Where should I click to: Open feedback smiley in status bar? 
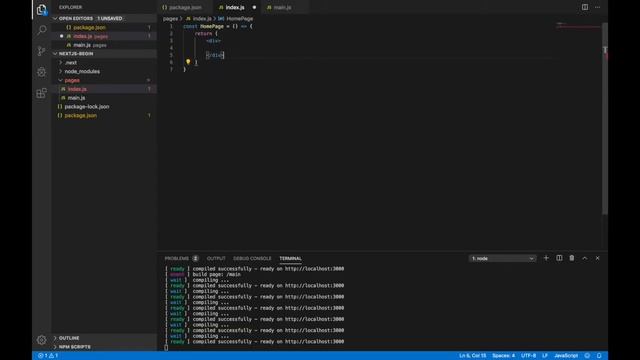(587, 356)
